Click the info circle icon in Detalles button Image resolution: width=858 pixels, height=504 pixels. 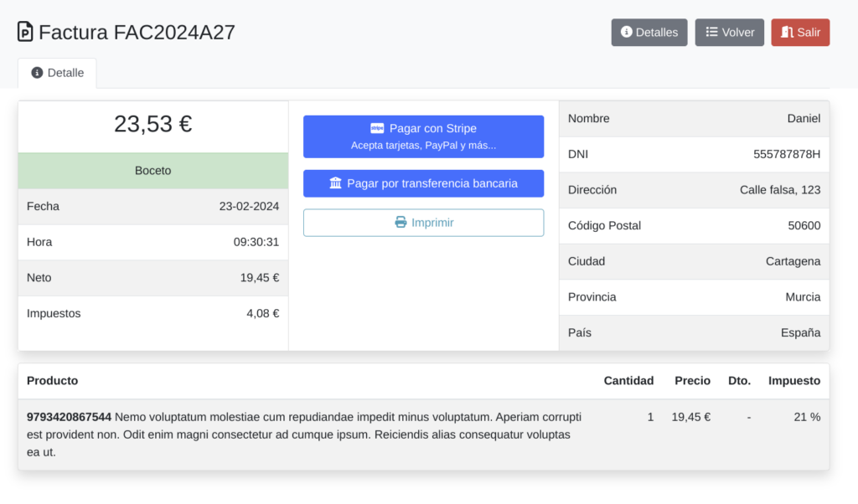point(626,33)
